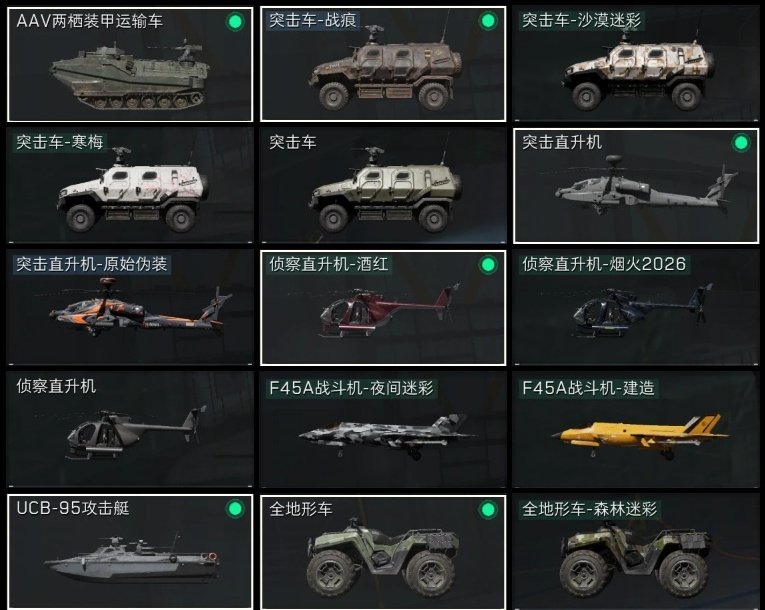Open the 突击直升机-原始伪装 skin card
Image resolution: width=765 pixels, height=610 pixels.
coord(130,307)
